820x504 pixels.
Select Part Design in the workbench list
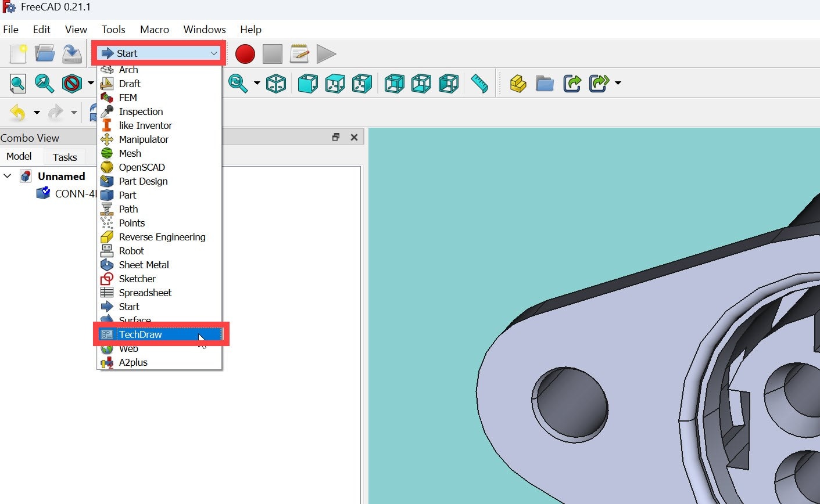pyautogui.click(x=143, y=181)
